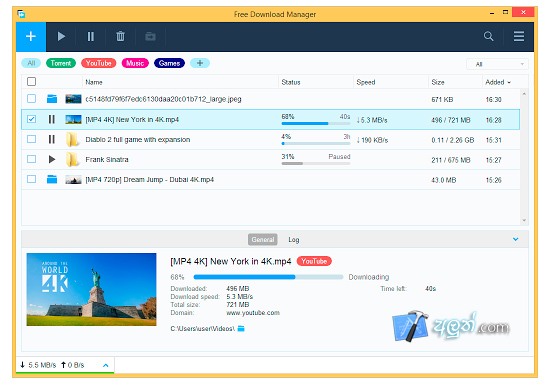Click New York in 4K row progress bar
This screenshot has height=384, width=546.
(316, 123)
